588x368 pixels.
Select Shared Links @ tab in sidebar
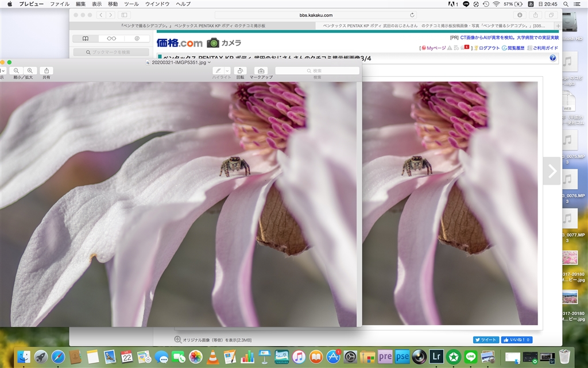[x=137, y=38]
